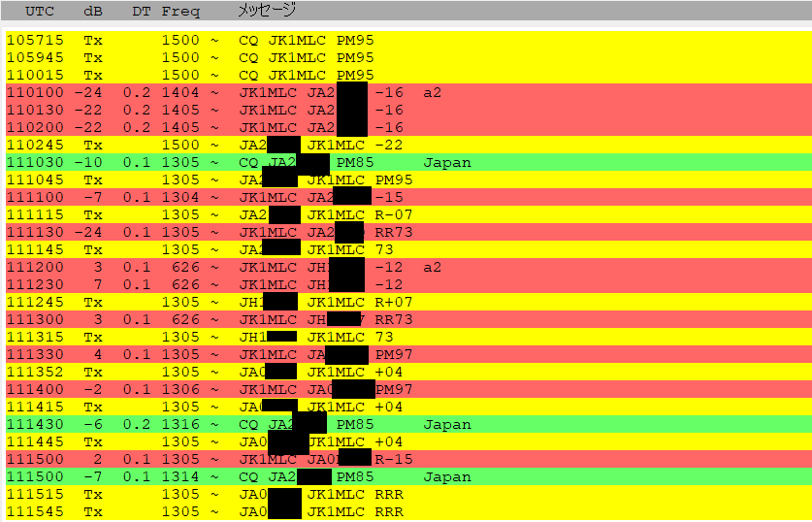
Task: Click the UTC column header
Action: (x=40, y=12)
